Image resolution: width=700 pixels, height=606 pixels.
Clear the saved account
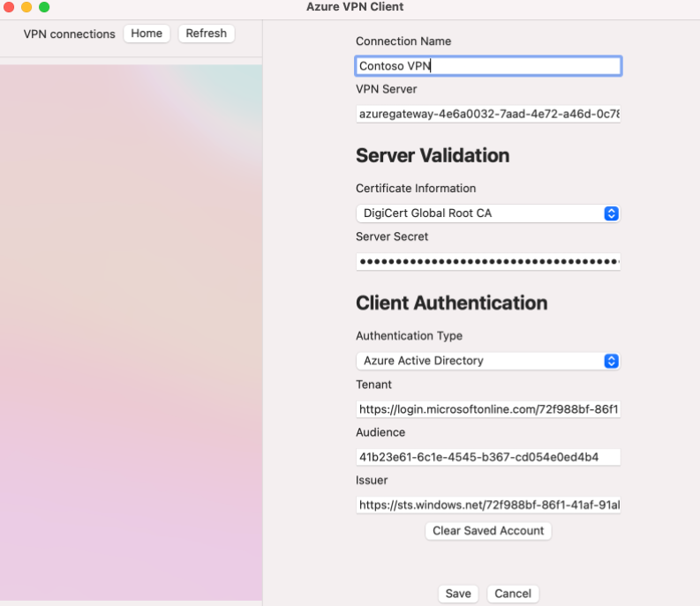click(488, 531)
